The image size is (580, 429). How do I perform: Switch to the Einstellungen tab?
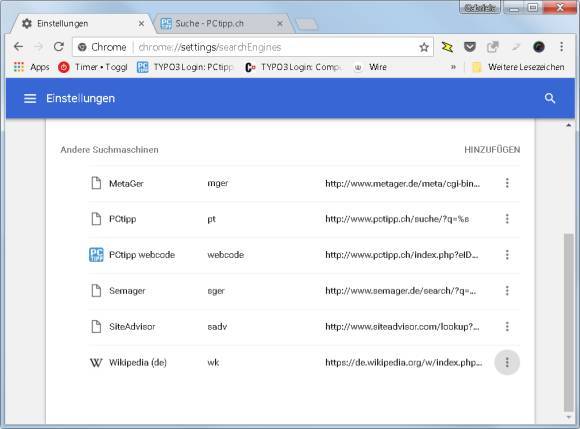[80, 24]
